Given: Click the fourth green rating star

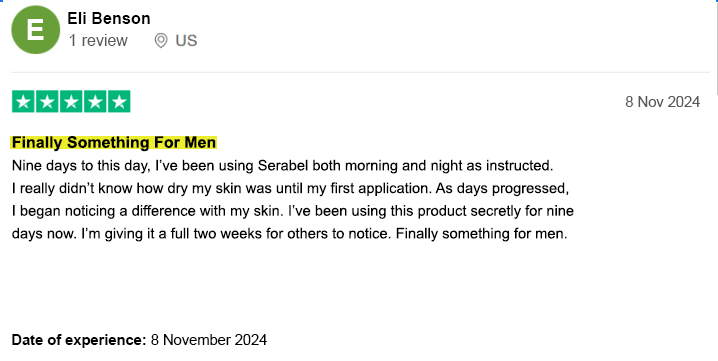Looking at the screenshot, I should click(x=95, y=101).
